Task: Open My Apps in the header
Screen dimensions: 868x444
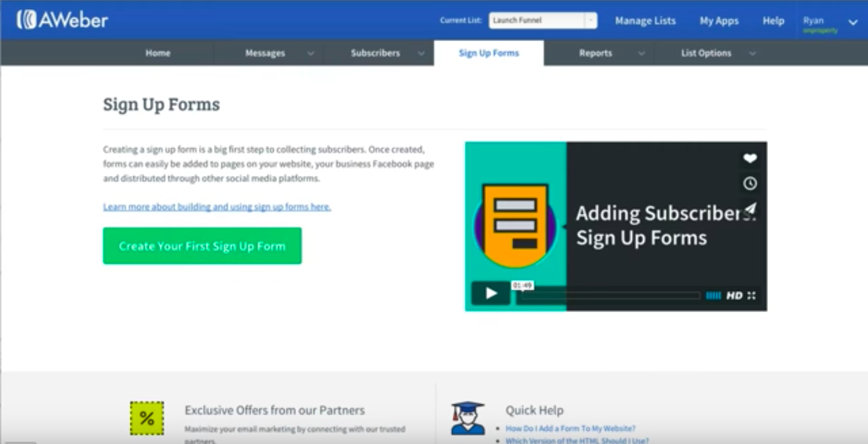Action: (719, 20)
